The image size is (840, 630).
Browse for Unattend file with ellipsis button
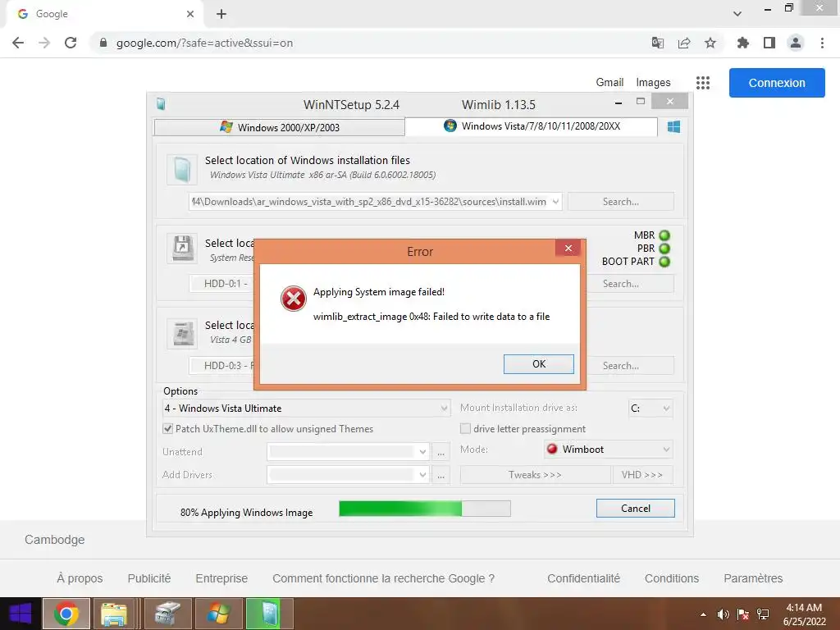point(441,452)
